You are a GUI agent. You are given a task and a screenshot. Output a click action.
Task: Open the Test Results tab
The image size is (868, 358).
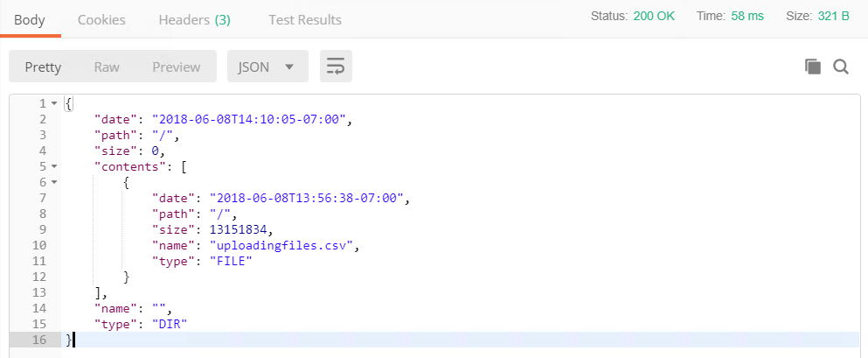pos(305,20)
